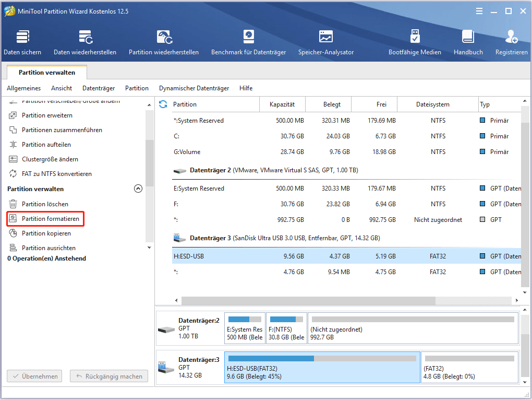This screenshot has width=532, height=400.
Task: Launch Daten wiederherstellen
Action: coord(85,42)
